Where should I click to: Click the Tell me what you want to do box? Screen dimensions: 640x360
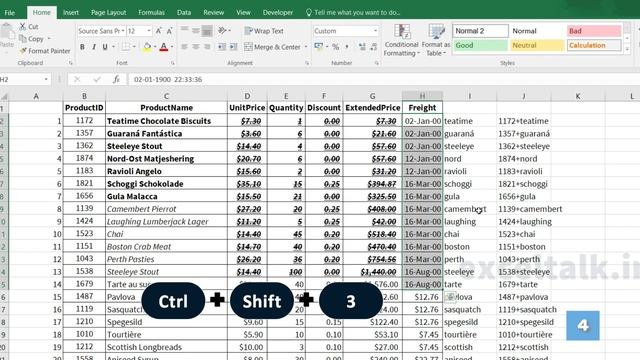pos(353,13)
